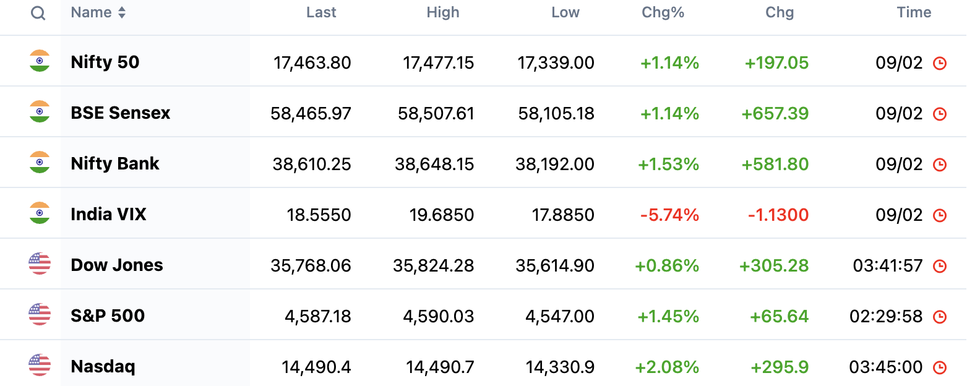
Task: Click the India flag beside Nifty Bank
Action: click(40, 163)
